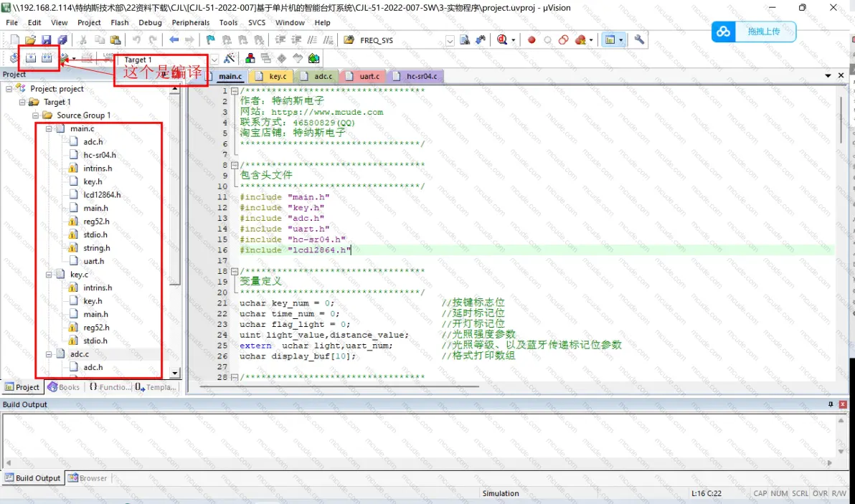855x504 pixels.
Task: Click in the FREQ_SYS search field
Action: (x=402, y=40)
